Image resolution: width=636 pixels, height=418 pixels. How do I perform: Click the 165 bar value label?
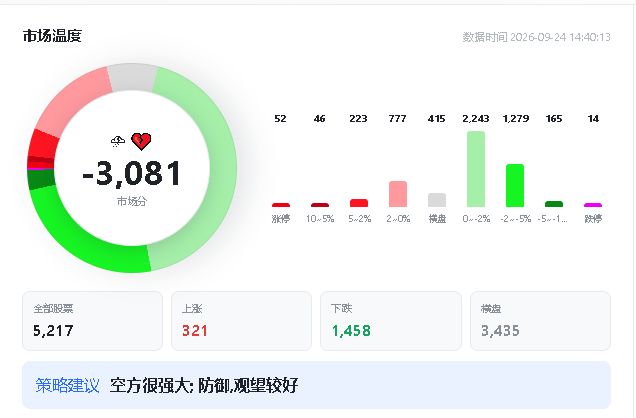pos(554,119)
